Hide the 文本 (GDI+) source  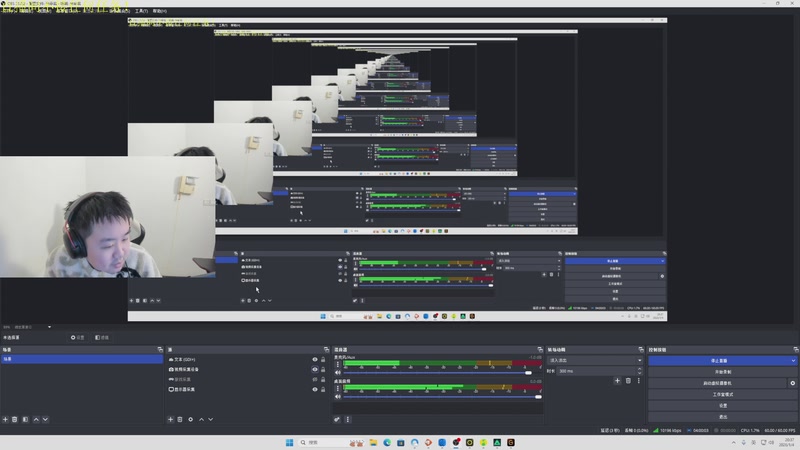click(315, 359)
